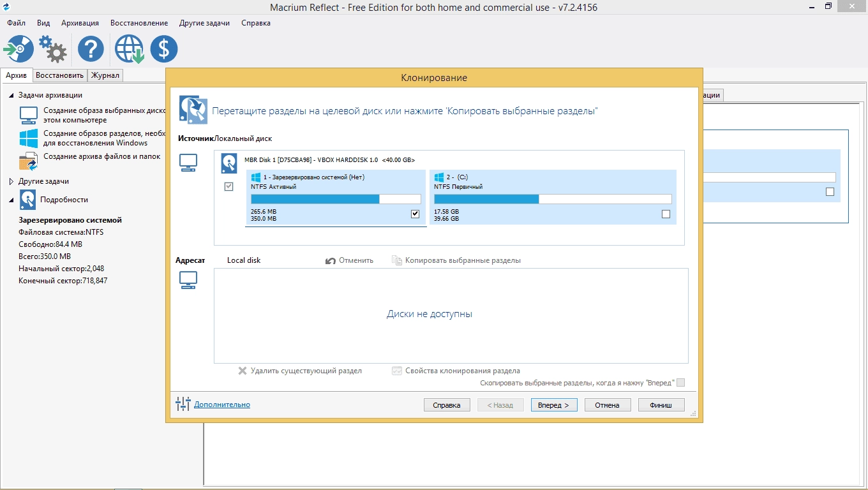Click the Отмена button
This screenshot has width=868, height=490.
(608, 405)
